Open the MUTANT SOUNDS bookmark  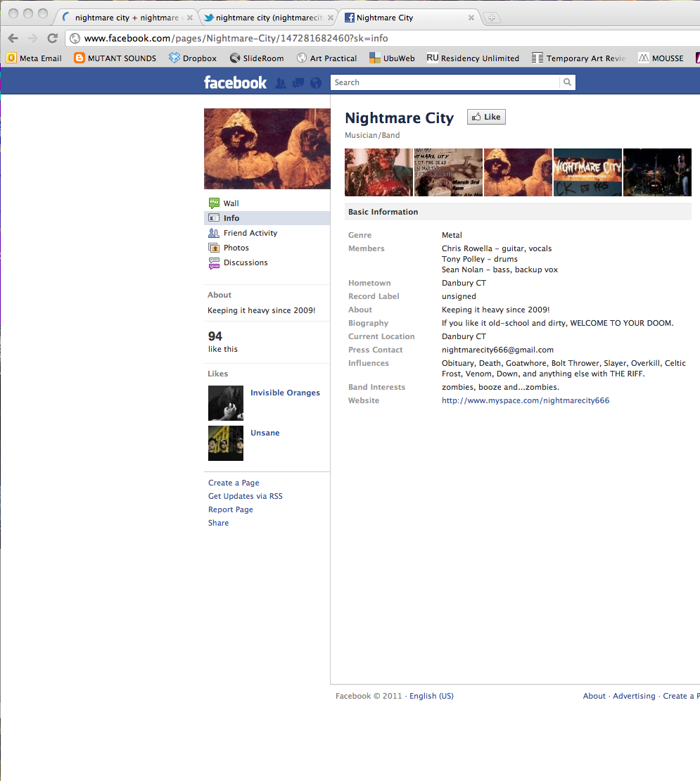[x=115, y=58]
